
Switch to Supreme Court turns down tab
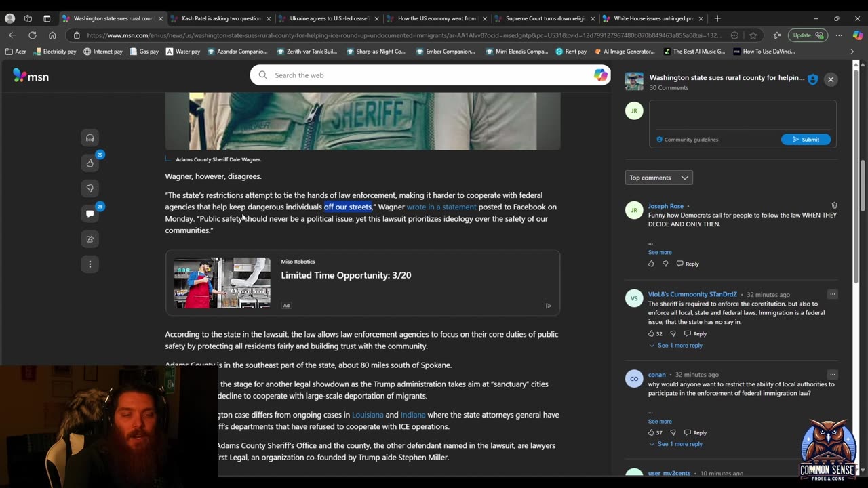(545, 18)
